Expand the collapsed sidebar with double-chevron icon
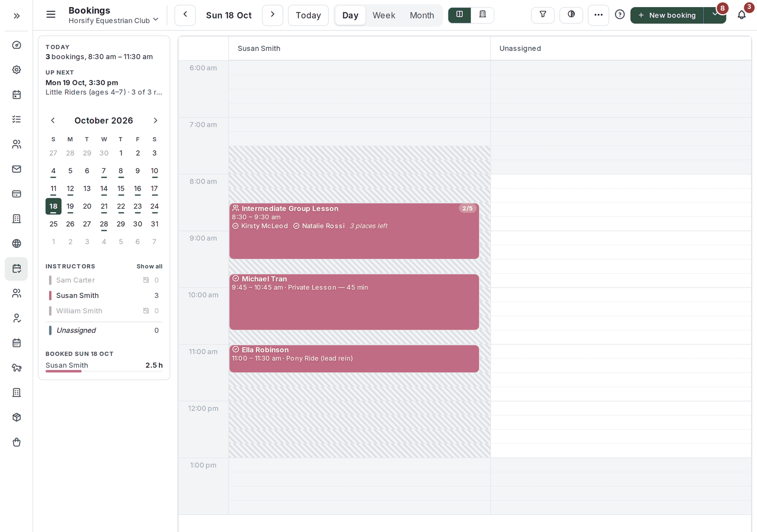This screenshot has height=532, width=757. tap(17, 16)
